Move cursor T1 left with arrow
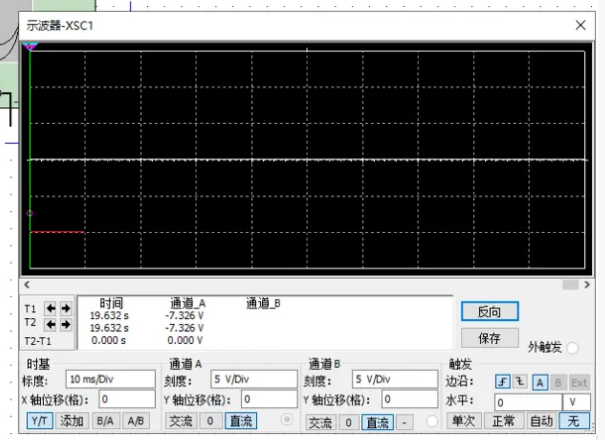Image resolution: width=605 pixels, height=441 pixels. pyautogui.click(x=51, y=309)
